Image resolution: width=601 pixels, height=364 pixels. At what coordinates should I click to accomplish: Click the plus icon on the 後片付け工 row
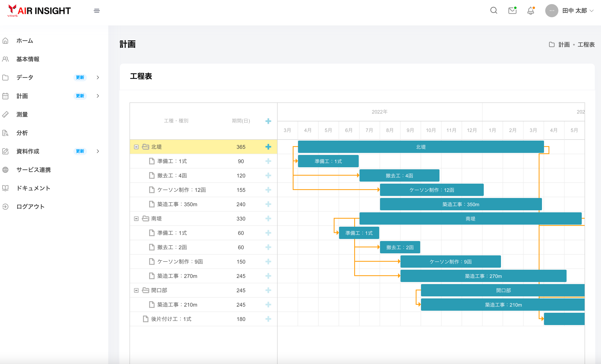coord(268,319)
